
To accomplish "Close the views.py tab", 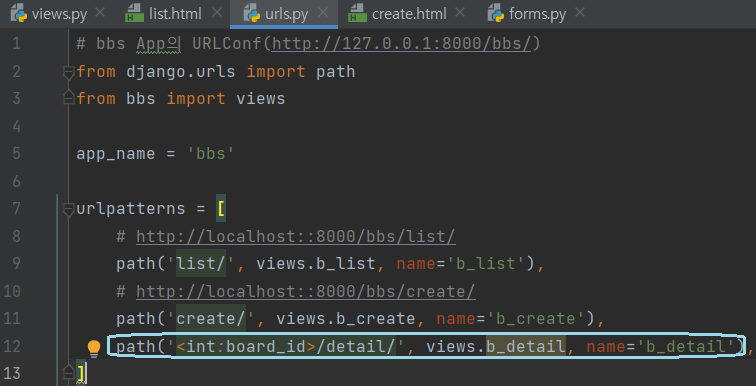I will pos(100,13).
